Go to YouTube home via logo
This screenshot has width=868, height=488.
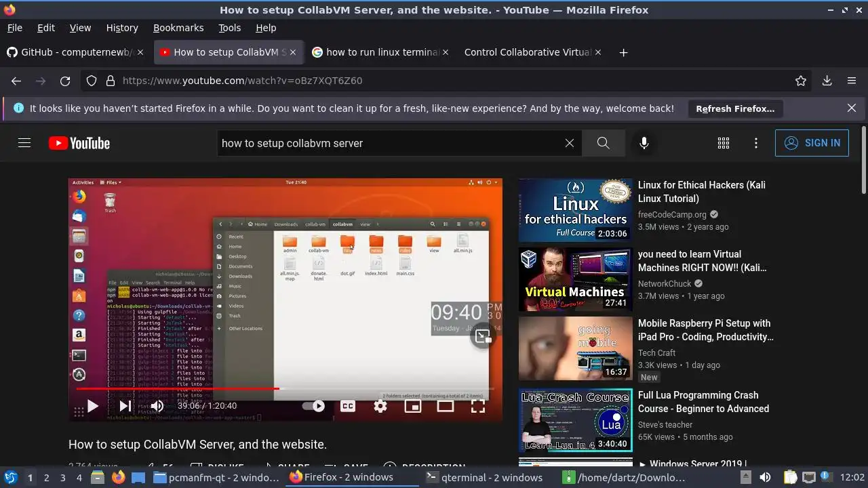pyautogui.click(x=79, y=143)
